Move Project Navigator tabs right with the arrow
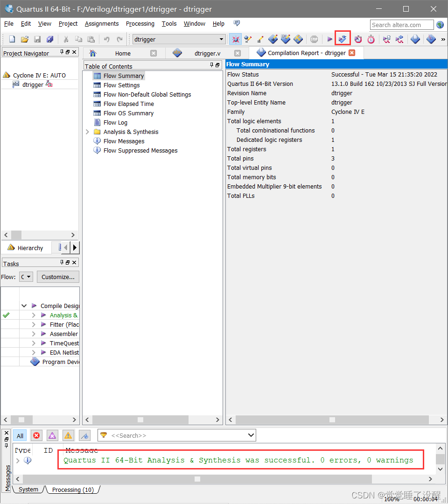 75,247
